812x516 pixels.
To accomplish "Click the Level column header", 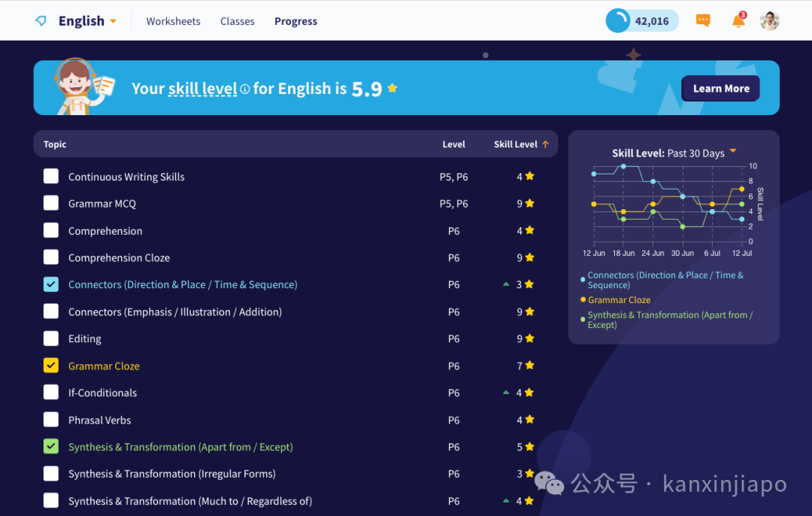I will pos(453,144).
